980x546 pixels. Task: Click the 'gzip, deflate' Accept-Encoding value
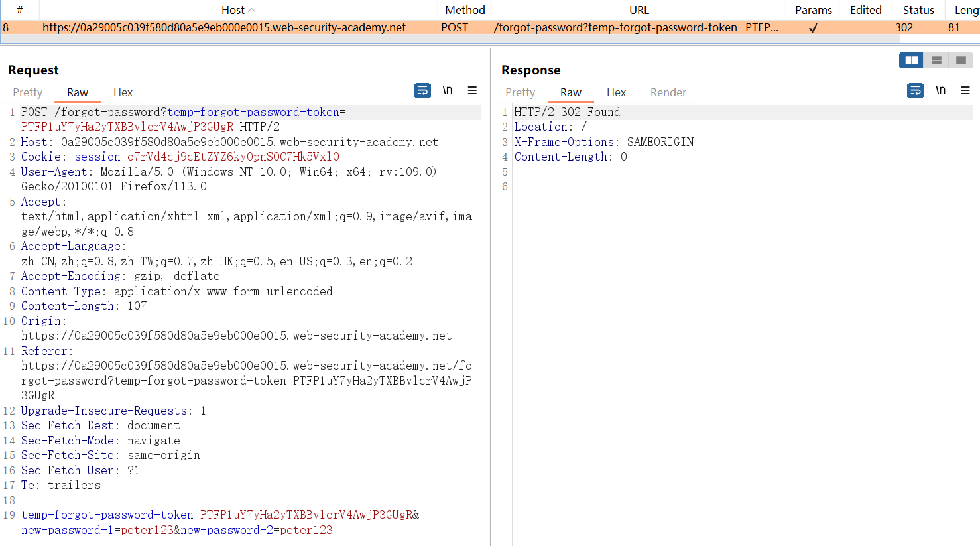tap(177, 276)
